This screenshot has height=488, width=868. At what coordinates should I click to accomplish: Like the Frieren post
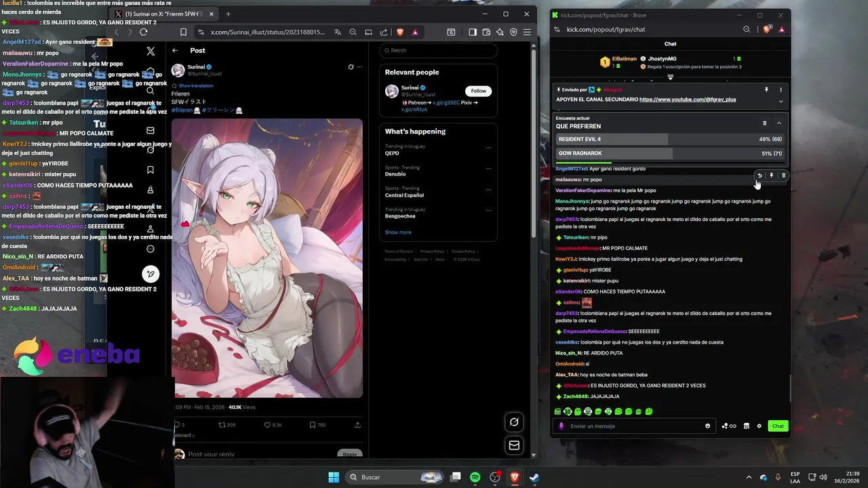pyautogui.click(x=273, y=425)
